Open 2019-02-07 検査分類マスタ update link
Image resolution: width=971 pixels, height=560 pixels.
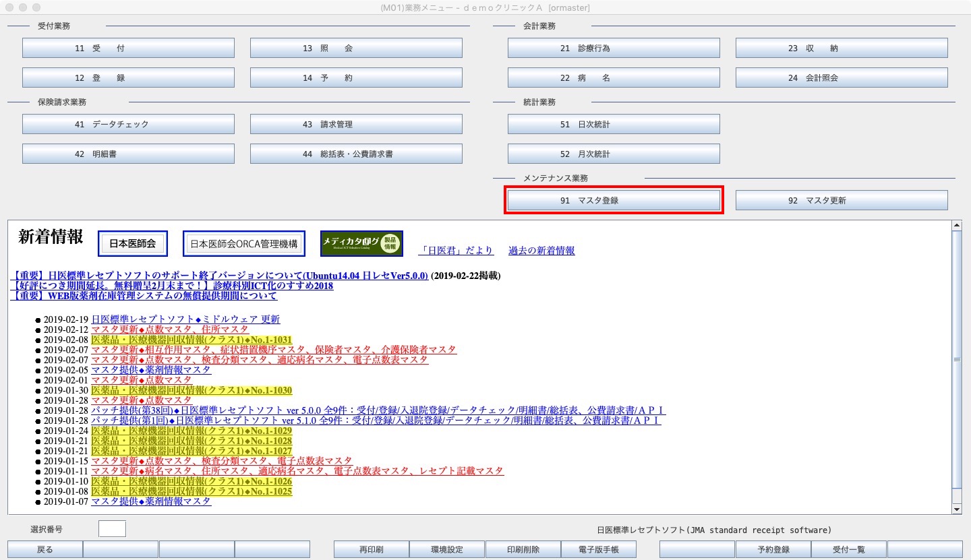[x=260, y=360]
